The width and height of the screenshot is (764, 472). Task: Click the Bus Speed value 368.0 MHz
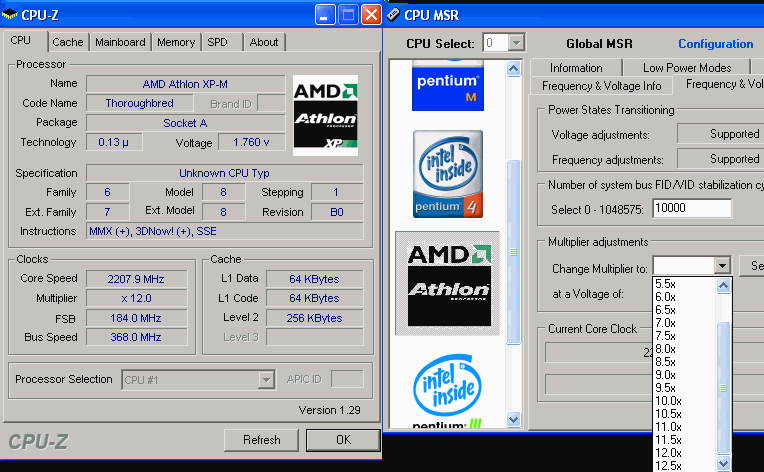pos(136,337)
